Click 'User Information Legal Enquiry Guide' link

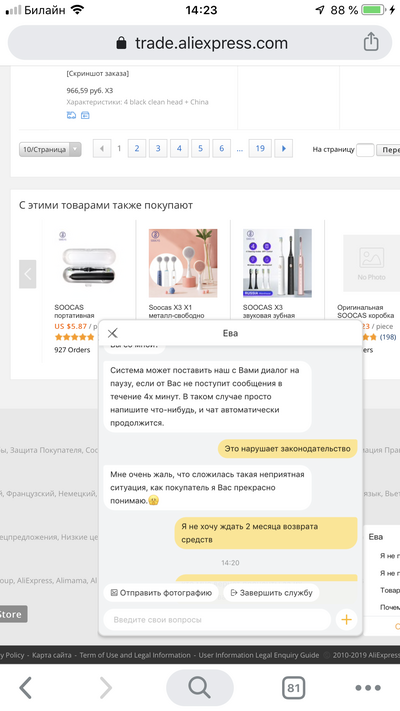click(259, 655)
